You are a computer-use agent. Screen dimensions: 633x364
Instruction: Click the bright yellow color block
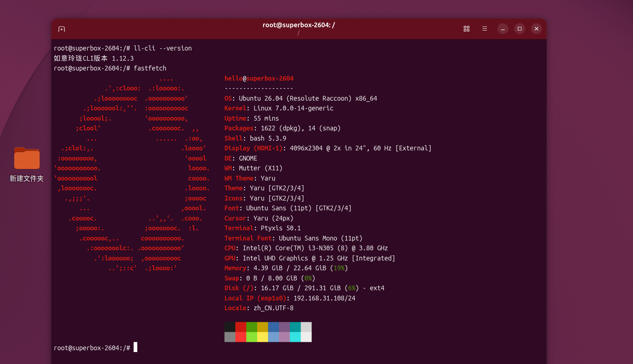263,337
